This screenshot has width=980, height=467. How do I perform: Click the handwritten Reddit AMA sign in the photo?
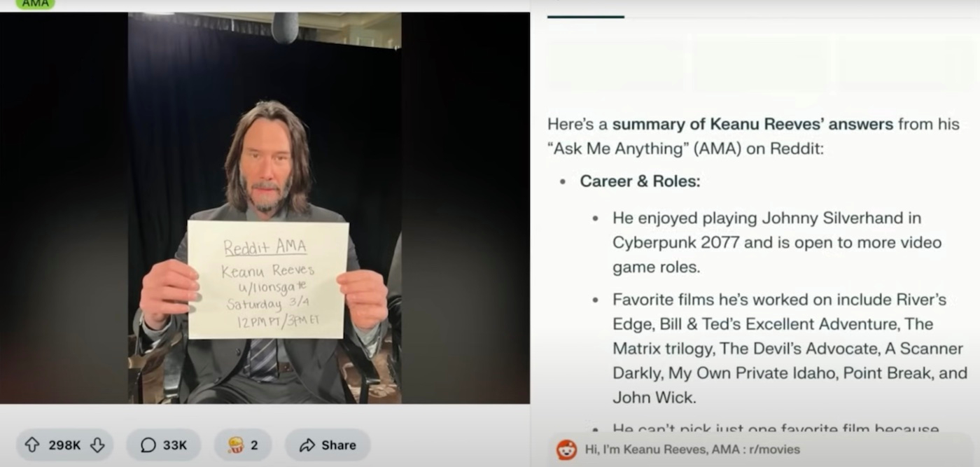pyautogui.click(x=268, y=279)
